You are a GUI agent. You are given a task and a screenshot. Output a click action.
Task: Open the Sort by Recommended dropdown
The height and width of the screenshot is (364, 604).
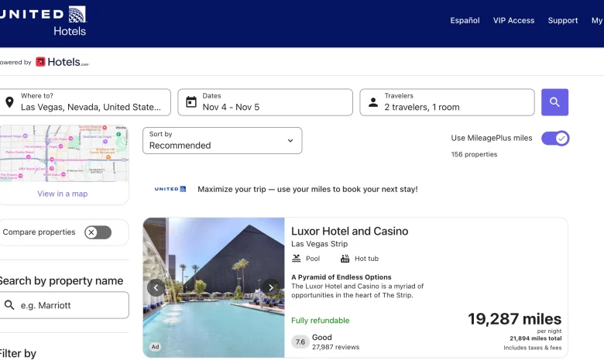[x=222, y=141]
